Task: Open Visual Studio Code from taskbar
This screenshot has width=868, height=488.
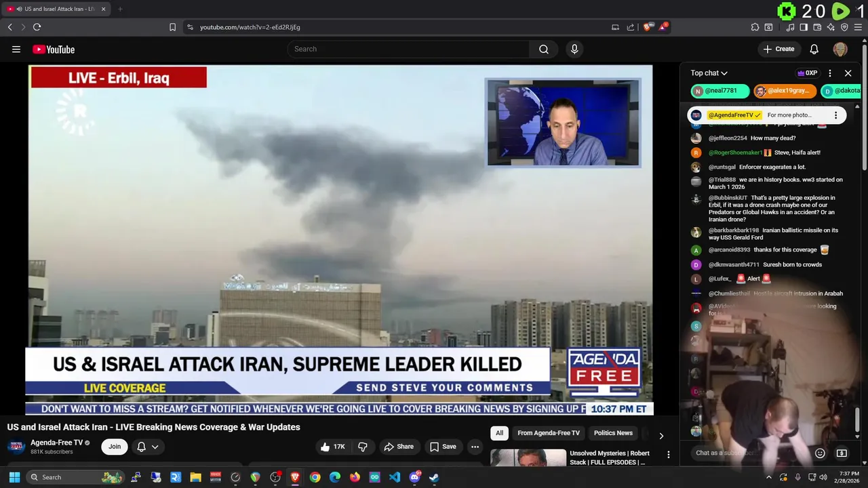Action: coord(395,477)
